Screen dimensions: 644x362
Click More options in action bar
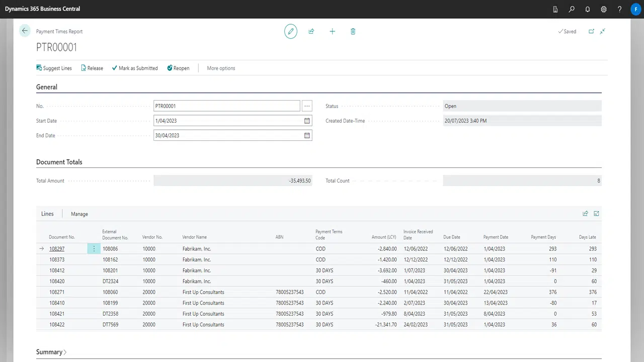[221, 68]
